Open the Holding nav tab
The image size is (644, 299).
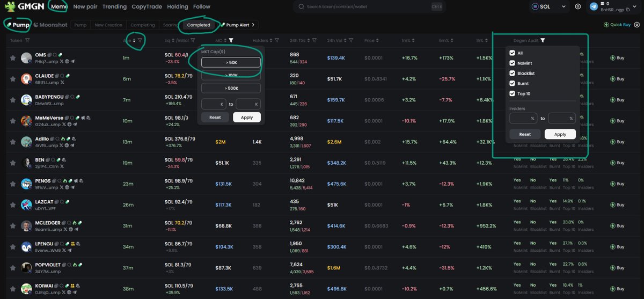177,6
